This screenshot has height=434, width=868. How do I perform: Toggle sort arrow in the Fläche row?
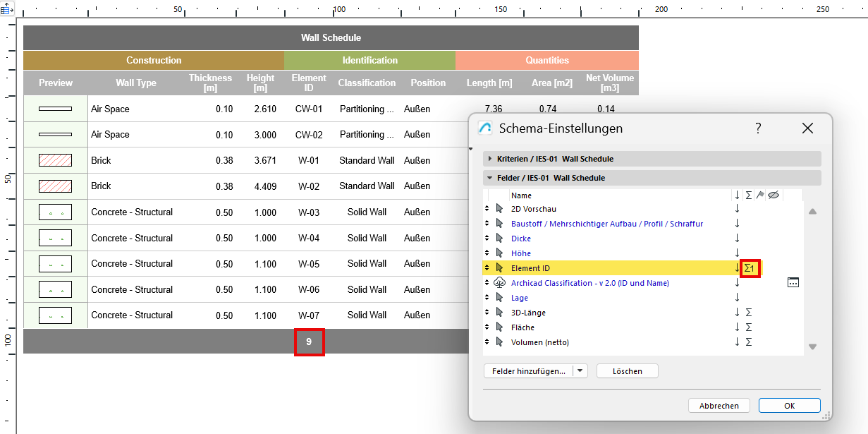pos(737,327)
